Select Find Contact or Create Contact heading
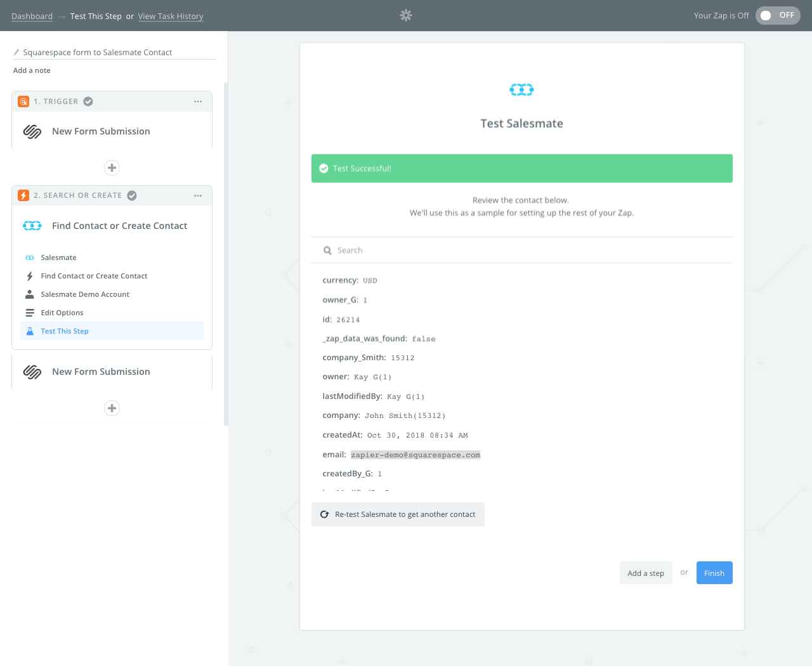 (x=119, y=226)
